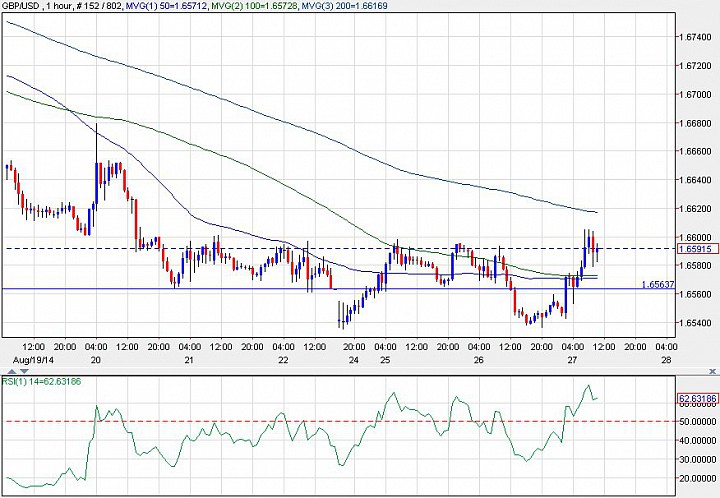This screenshot has height=498, width=720.
Task: Select the MVG(2) 100=1.65728 legend label
Action: click(x=255, y=6)
